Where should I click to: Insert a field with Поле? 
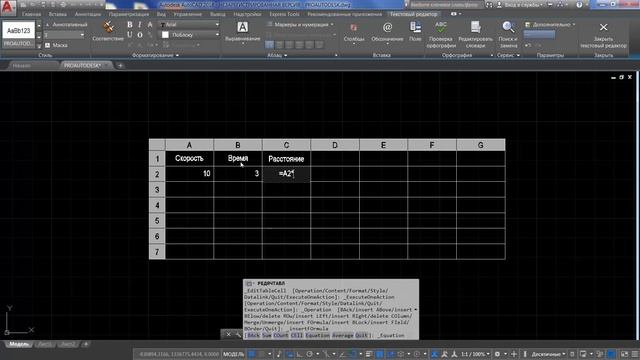415,31
